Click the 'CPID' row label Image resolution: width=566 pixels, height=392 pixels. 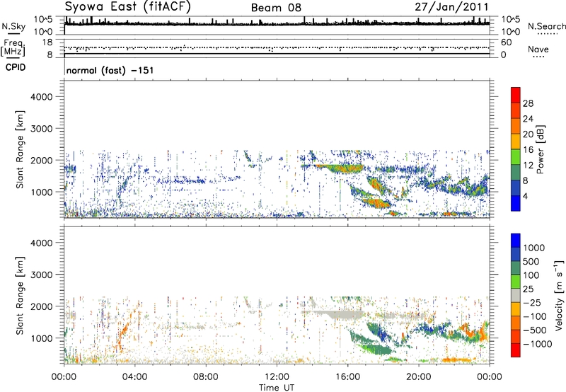(x=16, y=67)
